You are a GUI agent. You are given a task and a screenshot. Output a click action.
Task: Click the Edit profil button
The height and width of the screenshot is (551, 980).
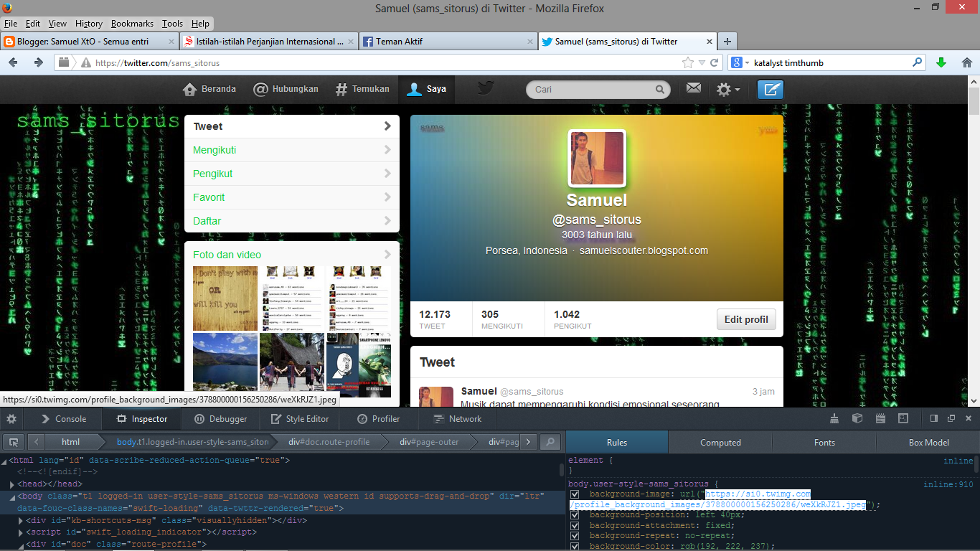(746, 319)
